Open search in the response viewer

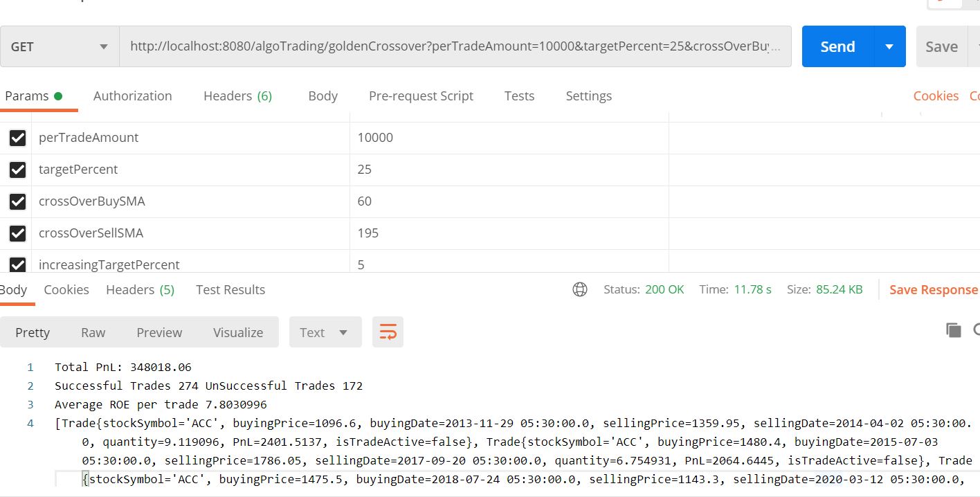click(x=974, y=332)
